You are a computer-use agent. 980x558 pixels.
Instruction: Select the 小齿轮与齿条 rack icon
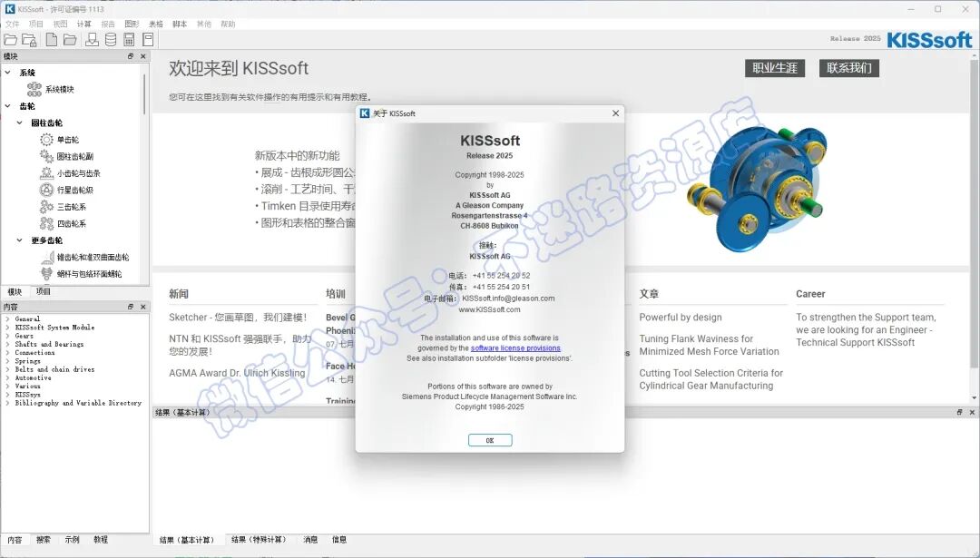click(47, 173)
